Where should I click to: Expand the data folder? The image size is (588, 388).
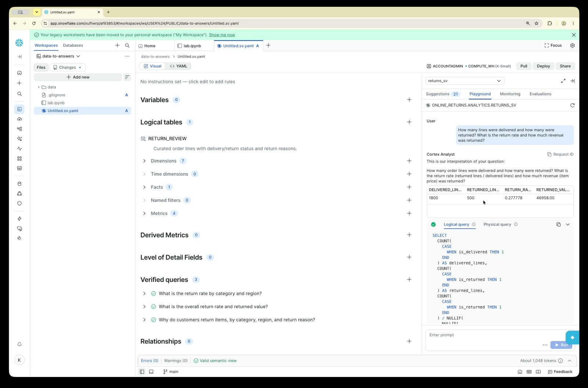pos(39,87)
